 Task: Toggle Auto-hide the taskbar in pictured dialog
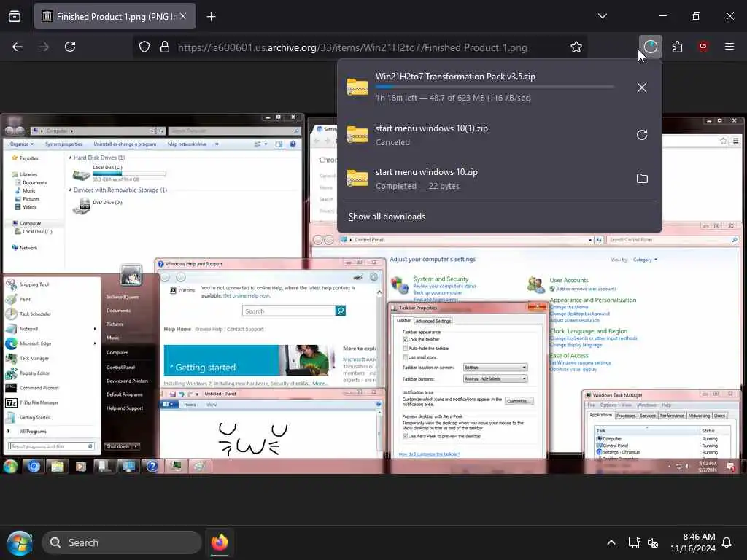click(406, 349)
